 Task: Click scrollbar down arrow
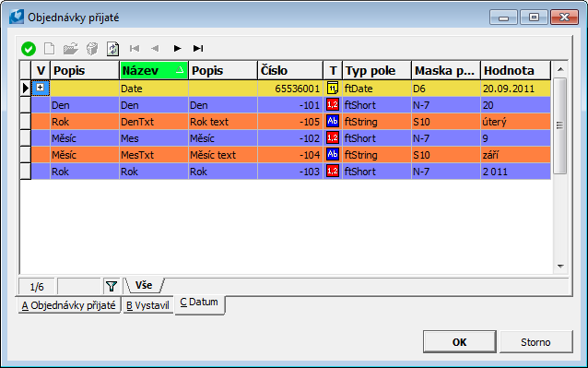tap(560, 267)
